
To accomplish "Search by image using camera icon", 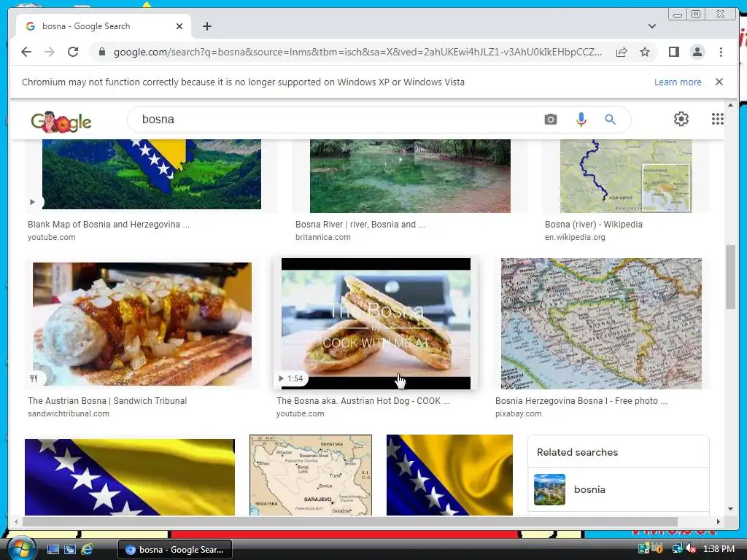I will [550, 119].
